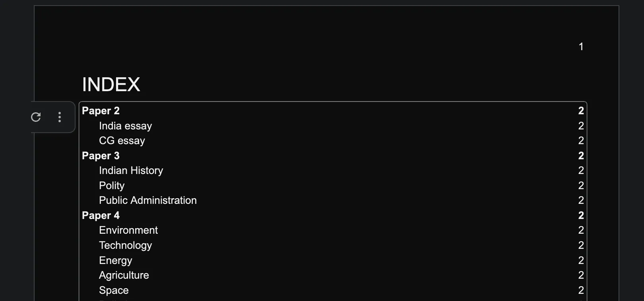
Task: Click the page number beside Public Administration
Action: click(x=581, y=200)
